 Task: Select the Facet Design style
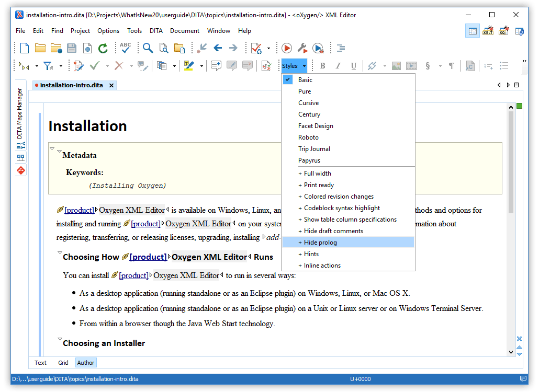[x=348, y=126]
